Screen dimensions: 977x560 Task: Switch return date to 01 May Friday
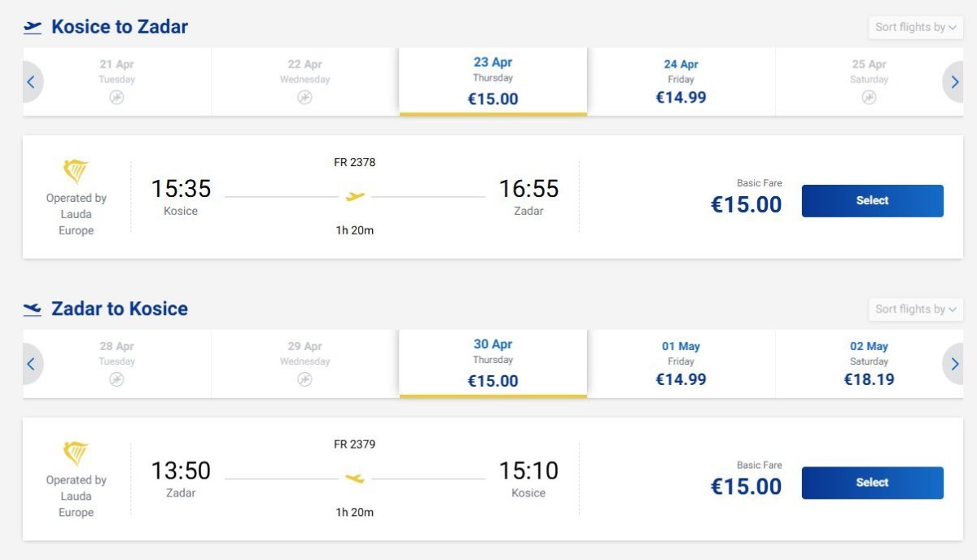[681, 363]
